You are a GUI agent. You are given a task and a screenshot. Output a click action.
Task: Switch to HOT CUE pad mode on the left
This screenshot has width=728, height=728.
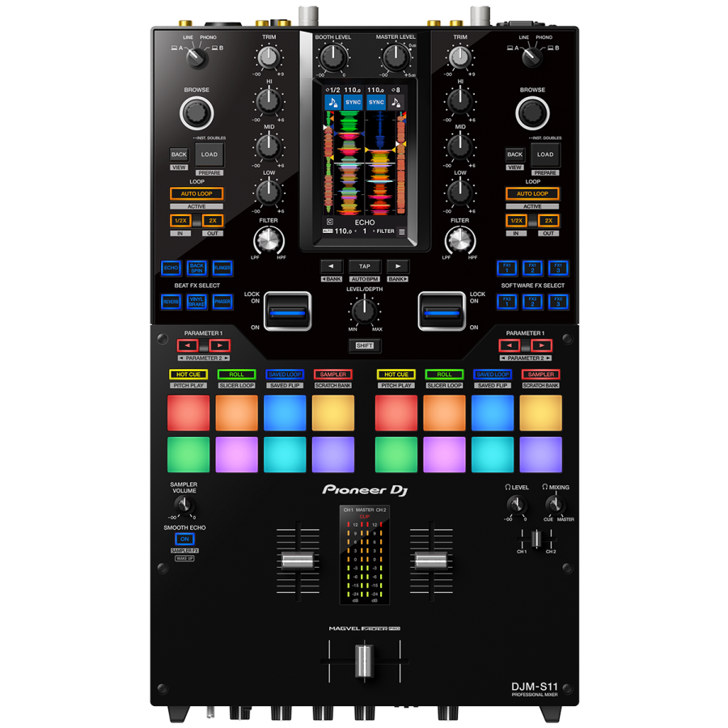(187, 374)
